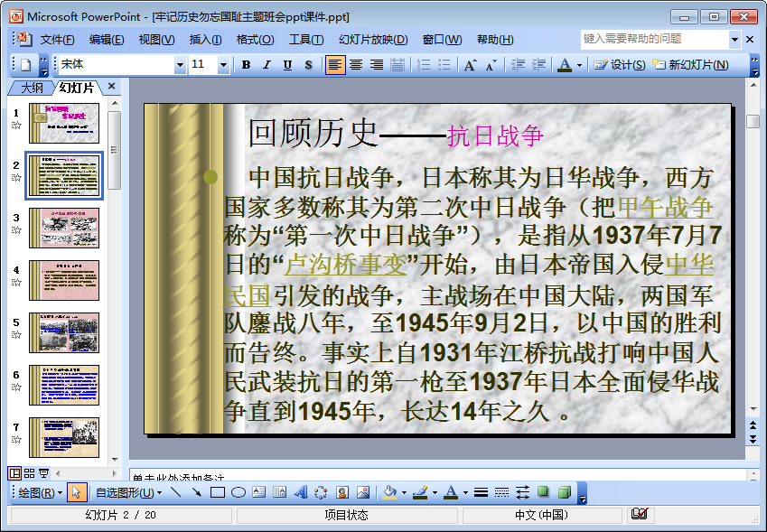
Task: Start slide show from current slide
Action: 44,473
